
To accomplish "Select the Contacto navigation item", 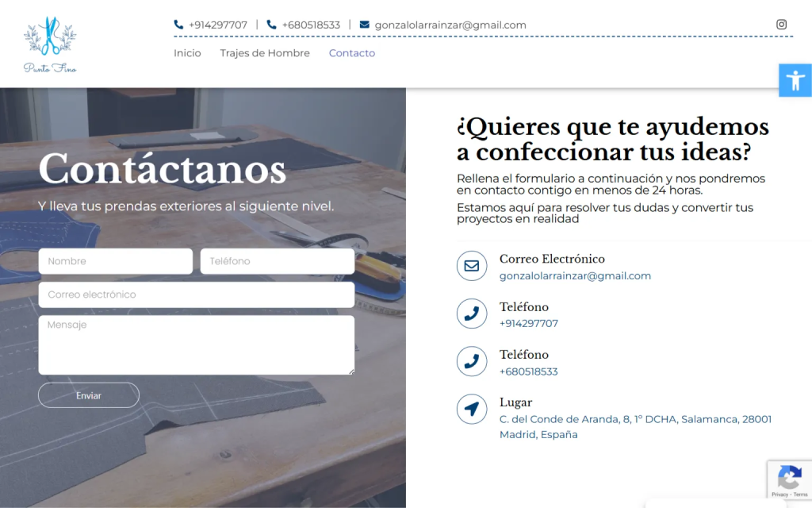I will [351, 53].
